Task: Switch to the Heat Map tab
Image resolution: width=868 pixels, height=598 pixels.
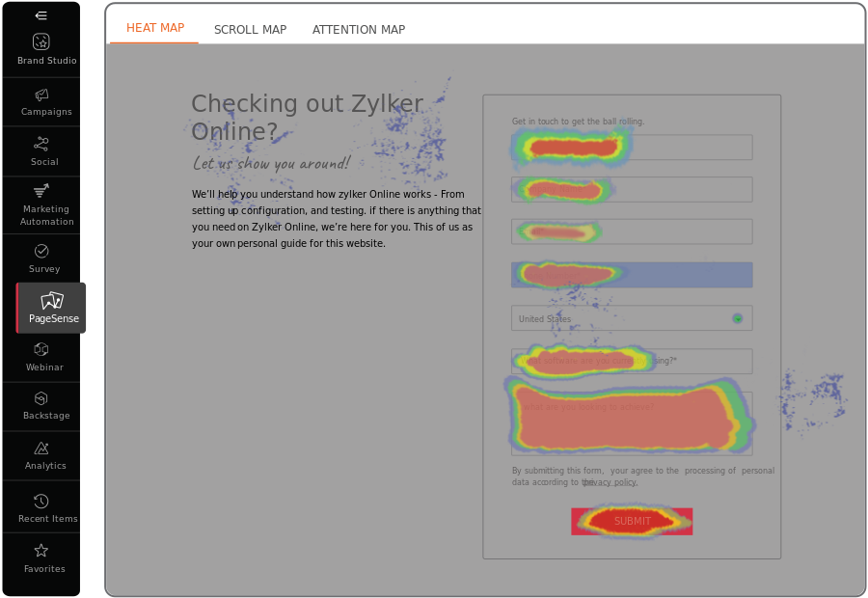Action: coord(155,28)
